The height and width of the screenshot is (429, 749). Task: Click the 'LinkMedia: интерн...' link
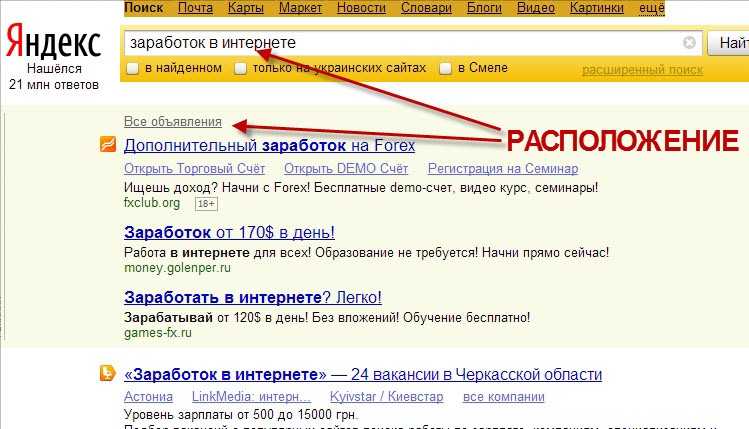[x=251, y=397]
